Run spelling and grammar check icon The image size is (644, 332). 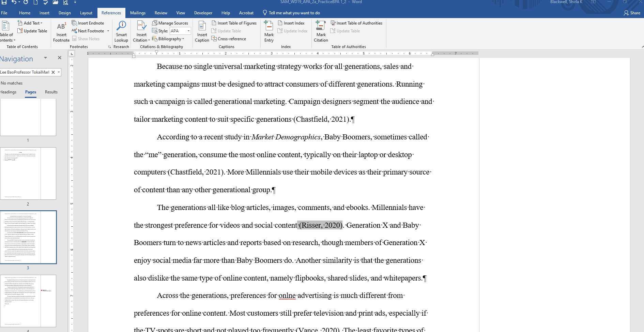(x=45, y=2)
